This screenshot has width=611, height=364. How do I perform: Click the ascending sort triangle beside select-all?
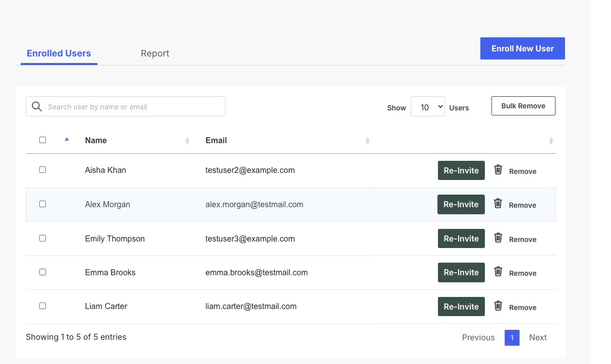[x=67, y=140]
